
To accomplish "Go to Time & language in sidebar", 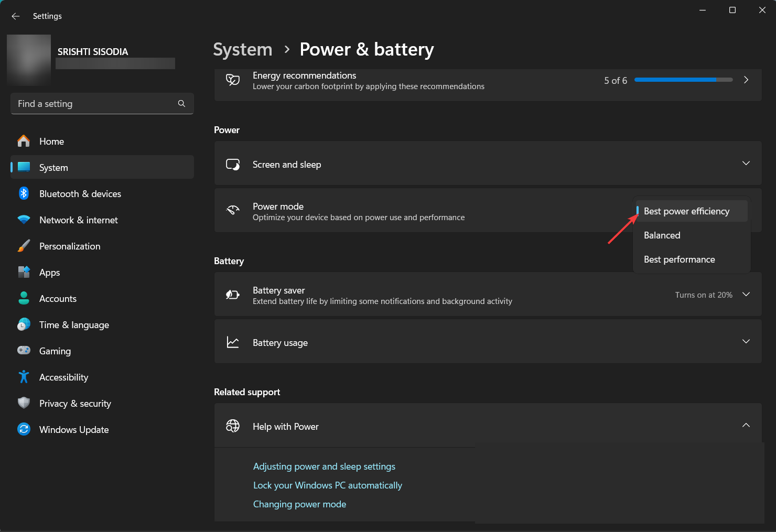I will [74, 325].
